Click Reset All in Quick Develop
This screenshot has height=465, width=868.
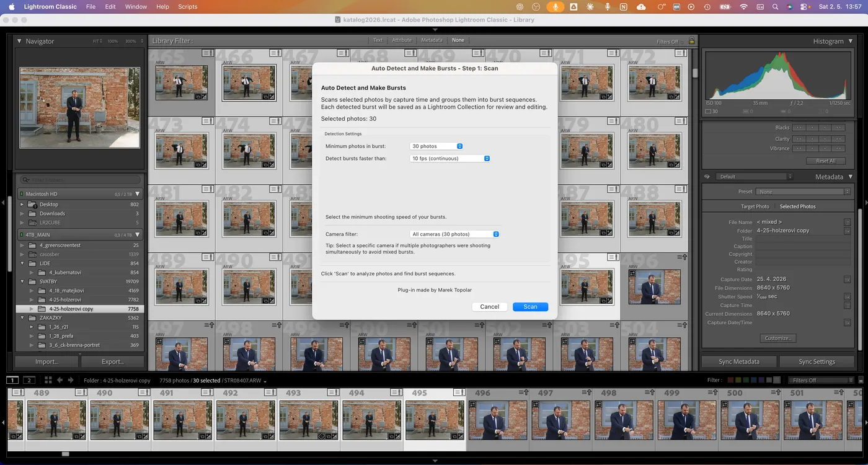[x=826, y=161]
